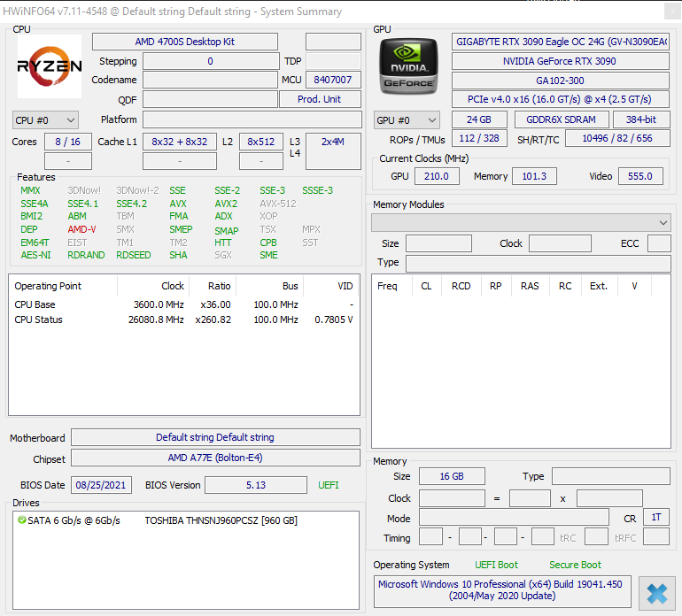This screenshot has width=682, height=616.
Task: Close the System Summary window
Action: point(672,12)
